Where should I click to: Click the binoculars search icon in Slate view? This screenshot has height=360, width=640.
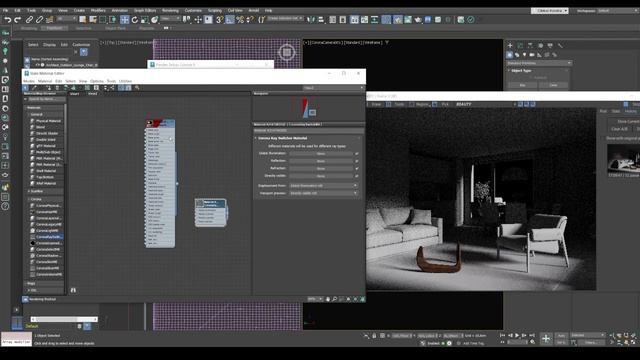tap(73, 290)
